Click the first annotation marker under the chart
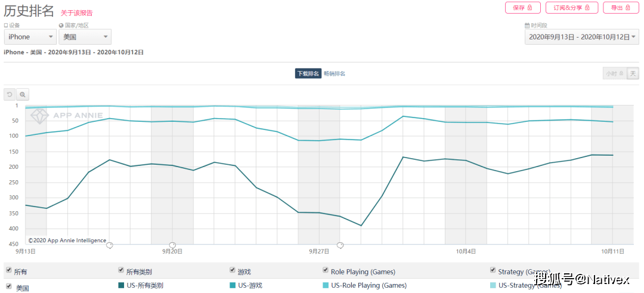 [109, 245]
